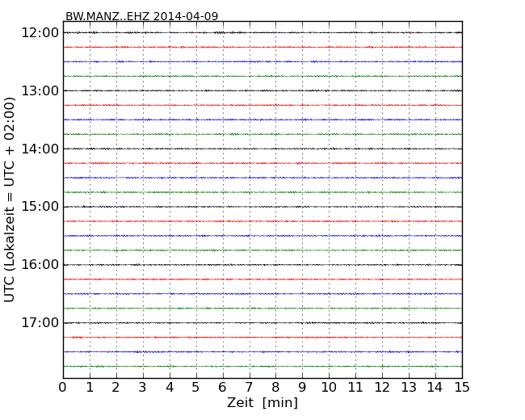Click the 15 tick label on the Zeit axis
This screenshot has height=420, width=525.
tap(462, 387)
